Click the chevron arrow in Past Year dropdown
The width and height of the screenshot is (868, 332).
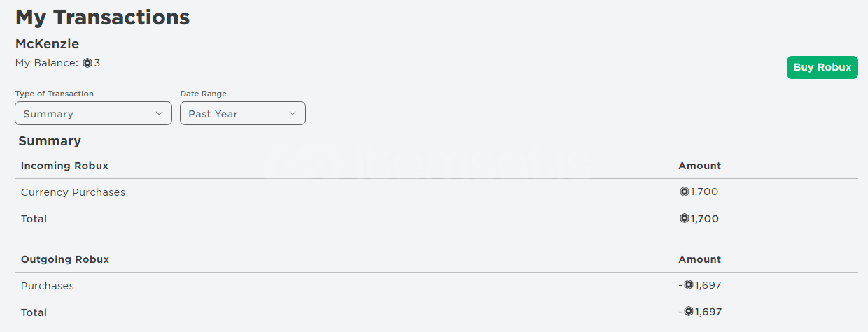(x=293, y=113)
